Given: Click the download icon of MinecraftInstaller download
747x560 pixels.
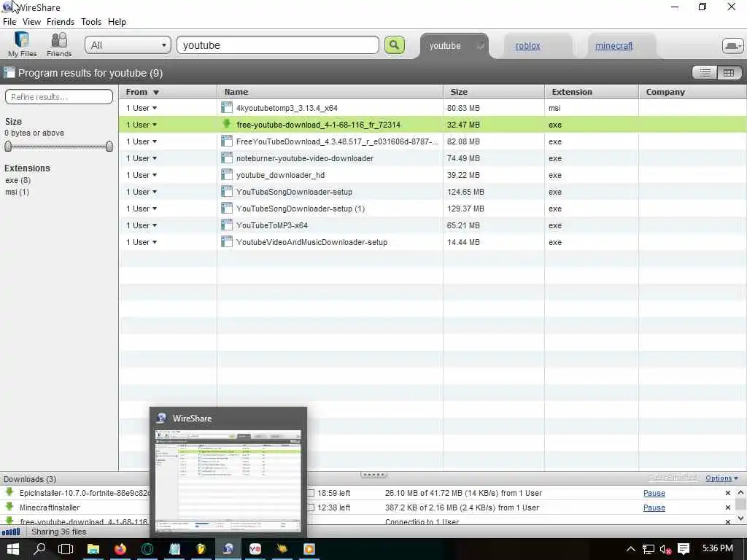Looking at the screenshot, I should [x=9, y=507].
